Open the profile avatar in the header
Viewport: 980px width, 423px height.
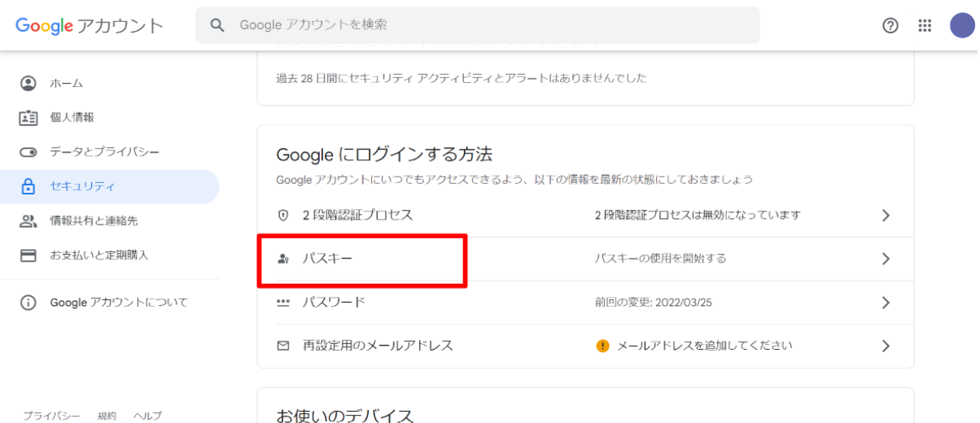click(962, 25)
